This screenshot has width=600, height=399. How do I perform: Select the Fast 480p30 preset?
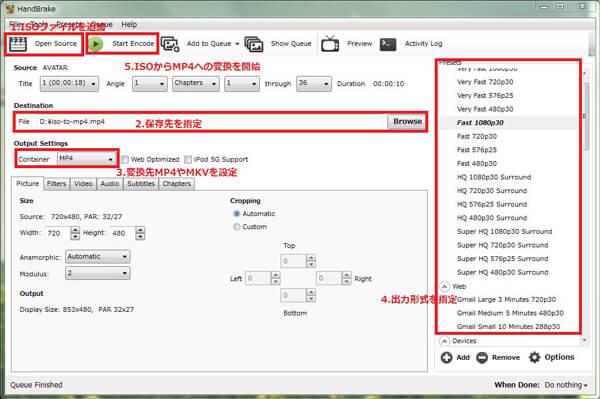[477, 164]
